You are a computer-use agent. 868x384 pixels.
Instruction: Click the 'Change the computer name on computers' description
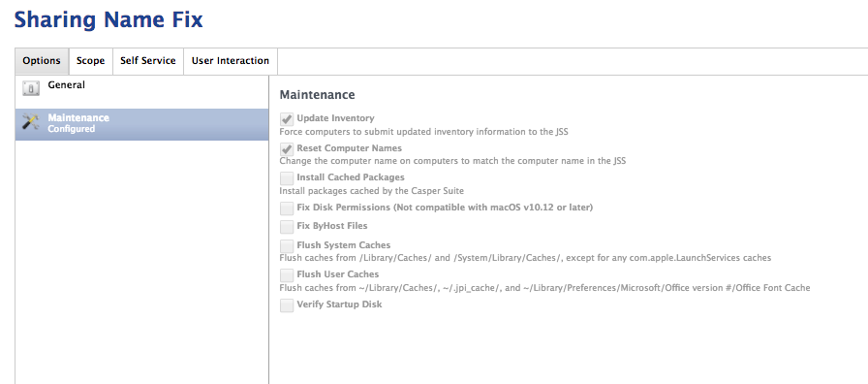click(452, 161)
